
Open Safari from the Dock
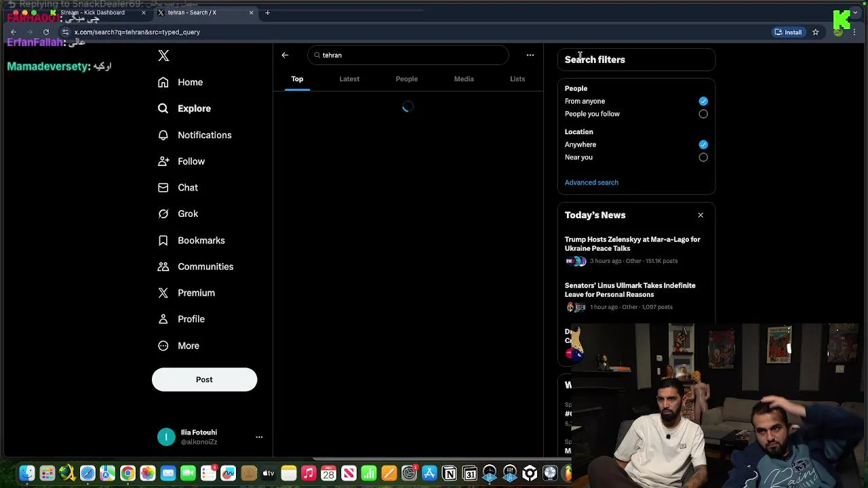tap(87, 473)
